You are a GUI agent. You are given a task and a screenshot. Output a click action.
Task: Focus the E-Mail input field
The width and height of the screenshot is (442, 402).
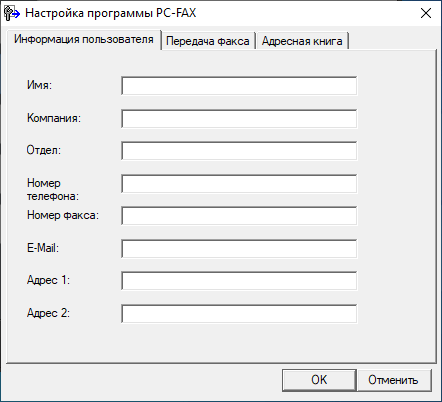pos(239,248)
